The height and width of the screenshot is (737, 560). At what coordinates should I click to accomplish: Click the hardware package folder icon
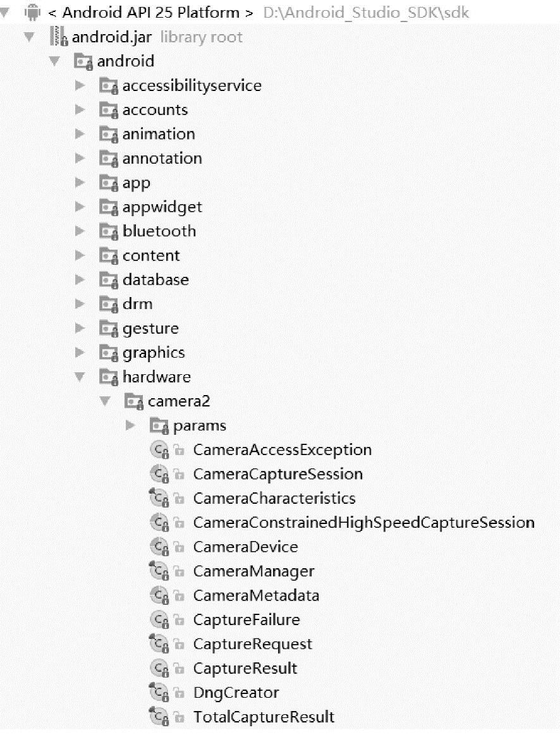[109, 377]
